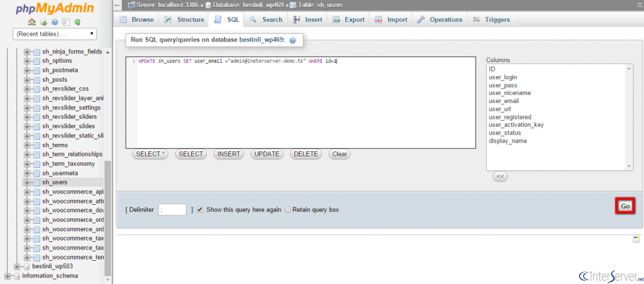Select user_email in the Columns list
The image size is (644, 284).
[x=504, y=101]
